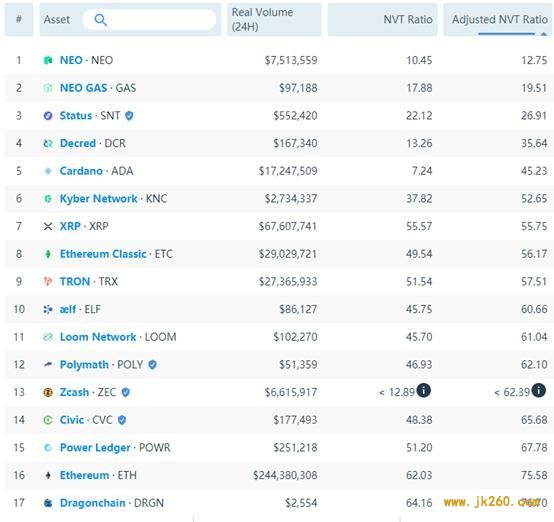Viewport: 554px width, 522px height.
Task: Click the Civic coin icon
Action: point(48,420)
